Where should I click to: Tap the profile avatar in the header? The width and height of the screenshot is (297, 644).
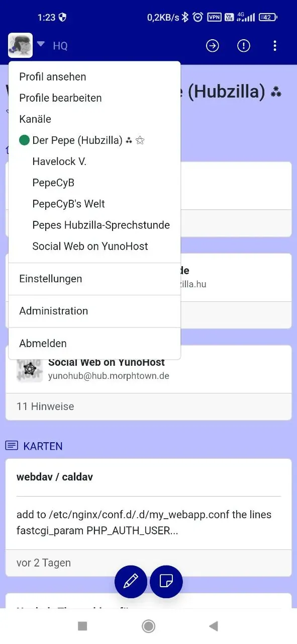click(21, 45)
